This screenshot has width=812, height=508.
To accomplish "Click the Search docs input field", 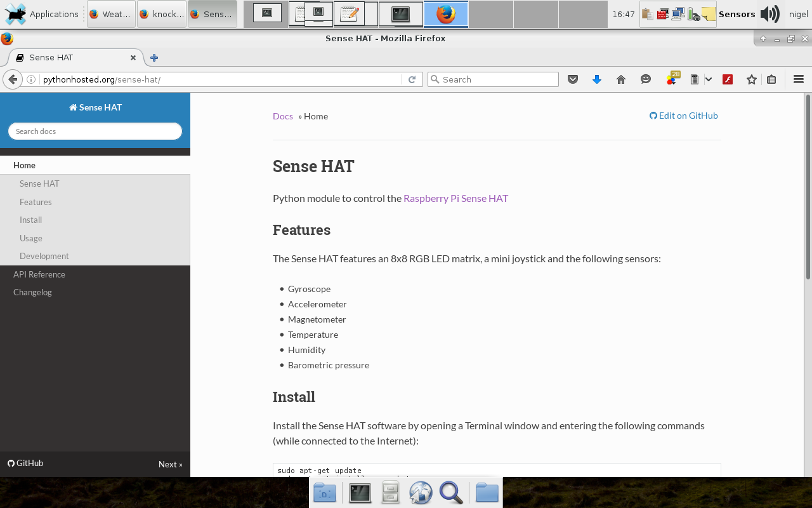I will point(95,131).
